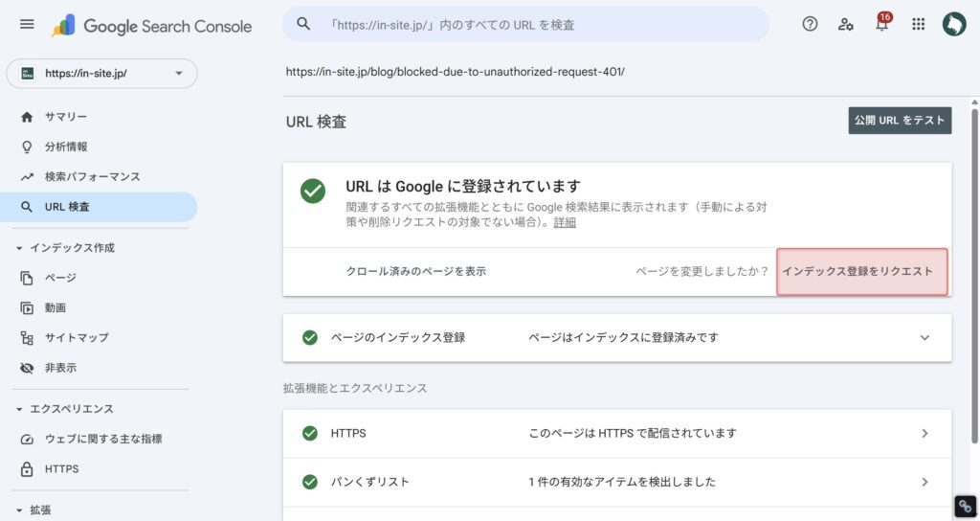Image resolution: width=980 pixels, height=521 pixels.
Task: Open users and permissions settings icon
Action: (846, 24)
